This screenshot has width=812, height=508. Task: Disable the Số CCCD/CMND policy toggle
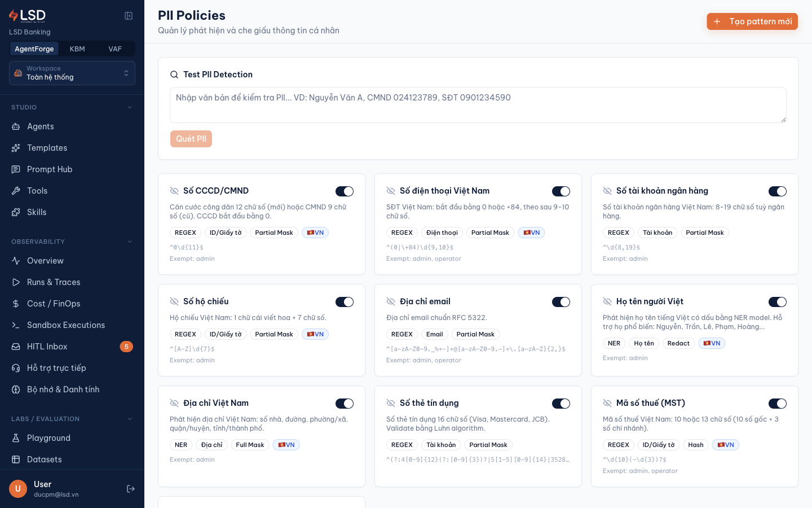(345, 191)
